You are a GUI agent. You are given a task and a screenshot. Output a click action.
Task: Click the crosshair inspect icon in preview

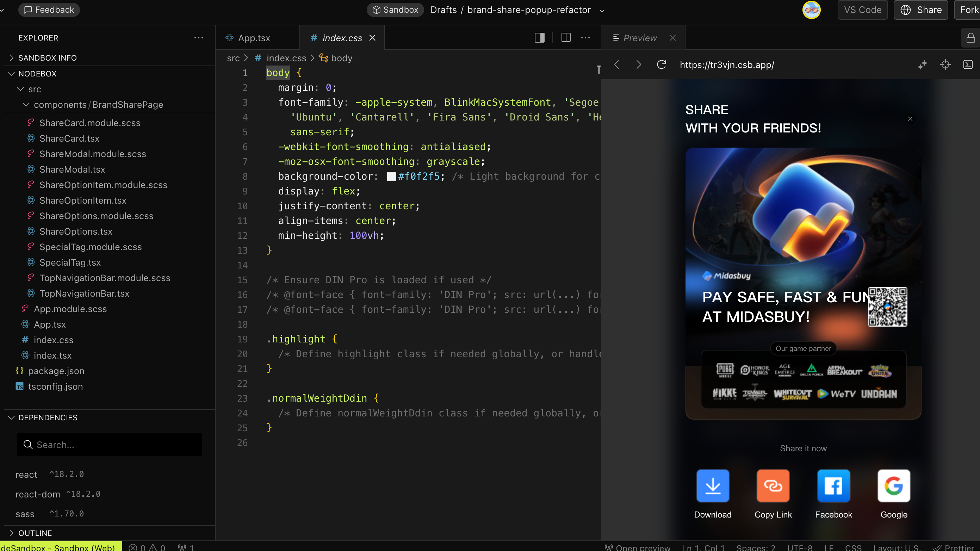pos(945,65)
